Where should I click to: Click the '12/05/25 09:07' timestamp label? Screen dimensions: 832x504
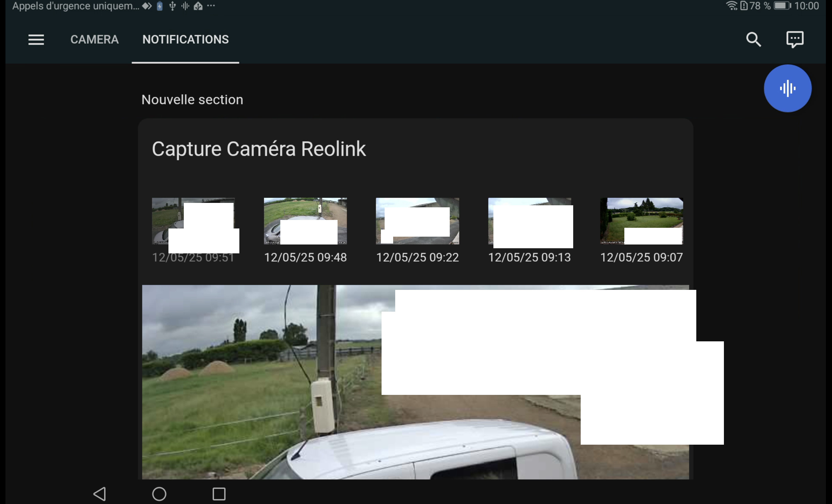point(642,257)
